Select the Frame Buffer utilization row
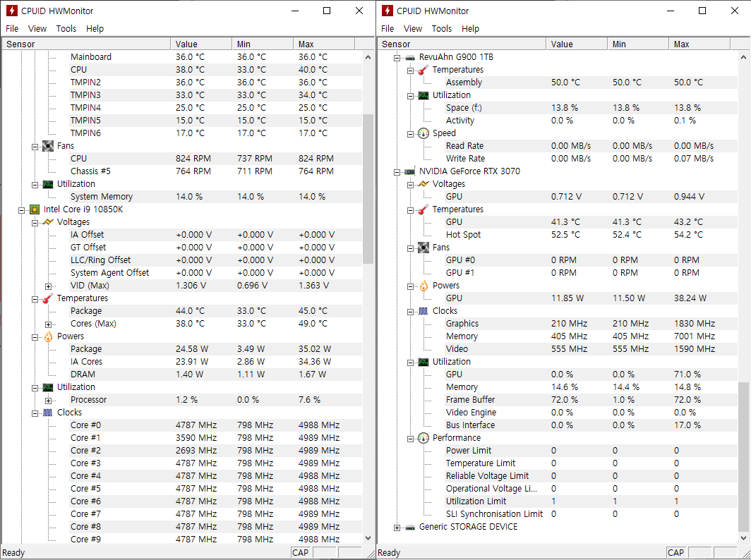The width and height of the screenshot is (751, 560). (x=591, y=400)
